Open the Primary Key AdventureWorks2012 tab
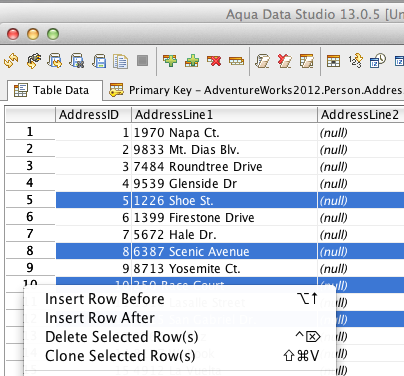This screenshot has width=404, height=376. tap(256, 90)
